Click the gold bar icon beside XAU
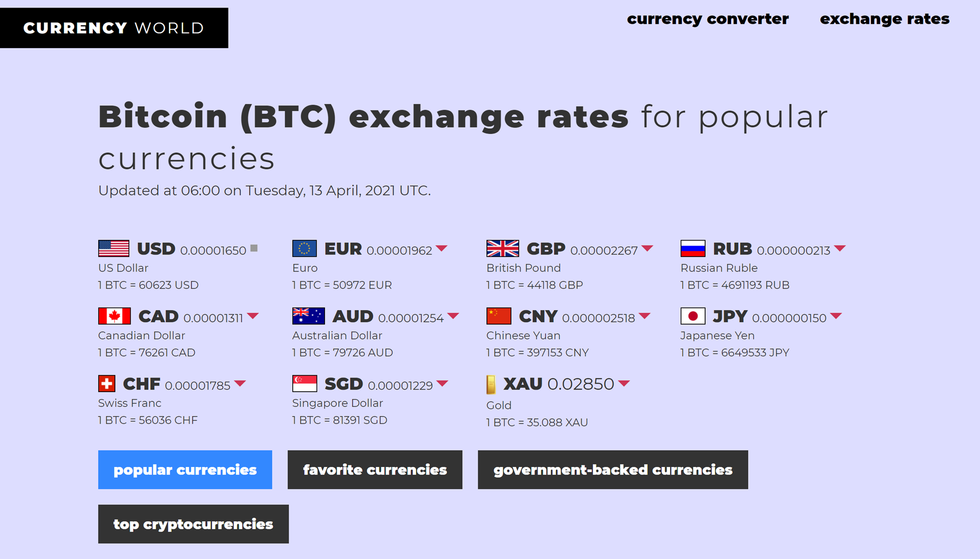Screen dimensions: 980x559 click(x=491, y=385)
